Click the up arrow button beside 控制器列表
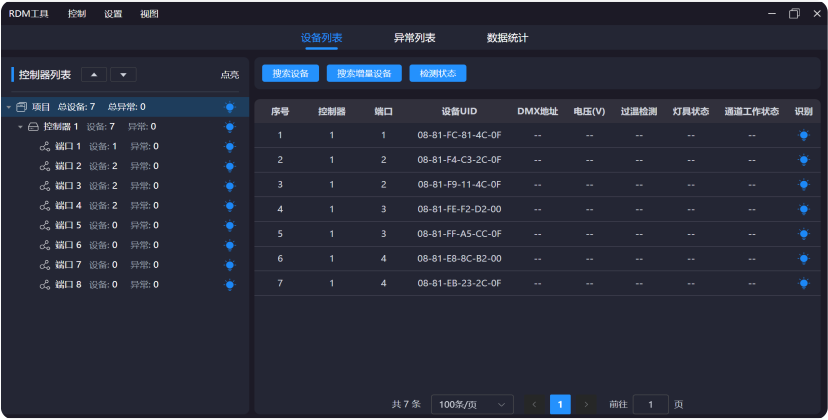The height and width of the screenshot is (420, 828). click(x=94, y=74)
